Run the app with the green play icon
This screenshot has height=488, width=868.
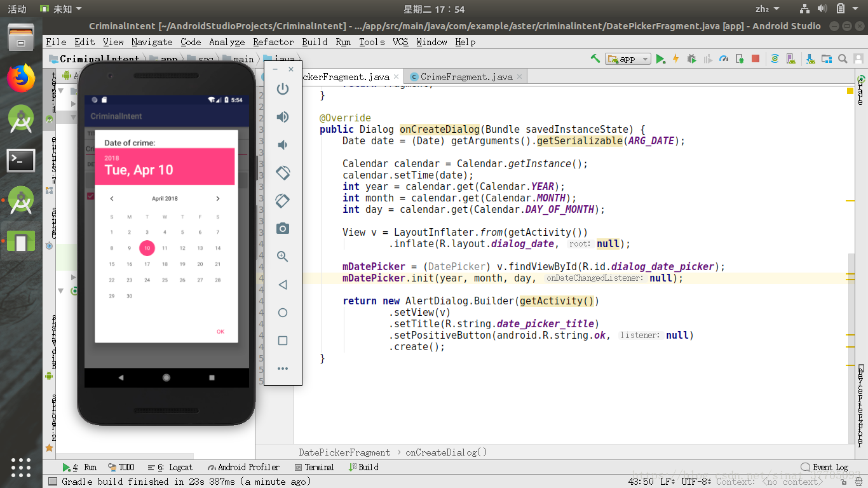(661, 58)
